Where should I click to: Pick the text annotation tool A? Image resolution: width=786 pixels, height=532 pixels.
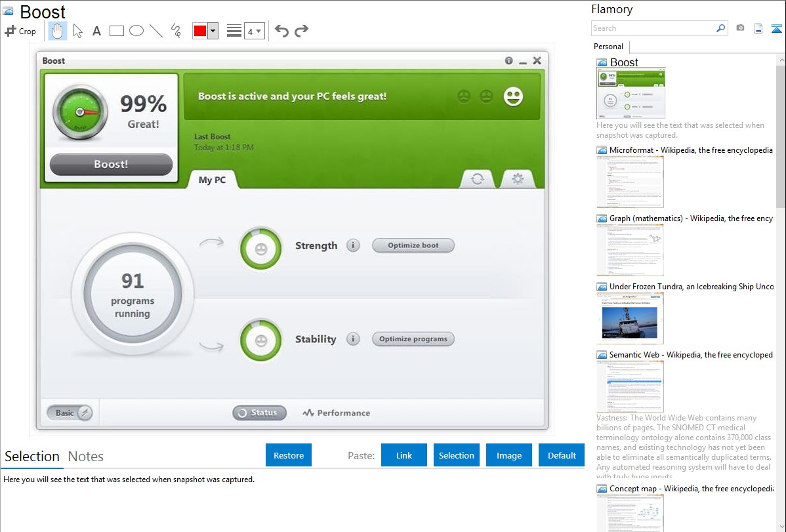[96, 31]
